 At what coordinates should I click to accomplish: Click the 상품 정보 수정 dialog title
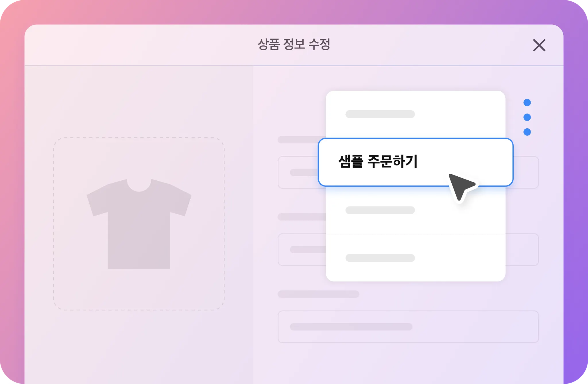294,45
